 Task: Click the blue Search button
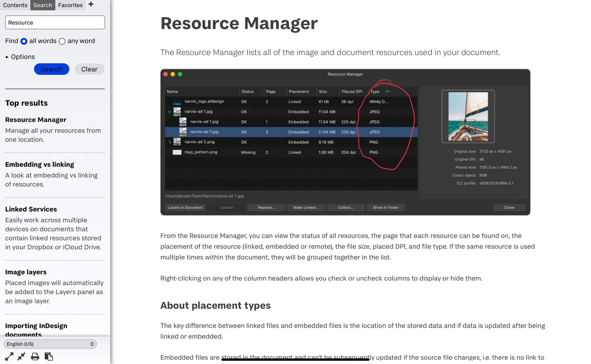click(x=51, y=69)
